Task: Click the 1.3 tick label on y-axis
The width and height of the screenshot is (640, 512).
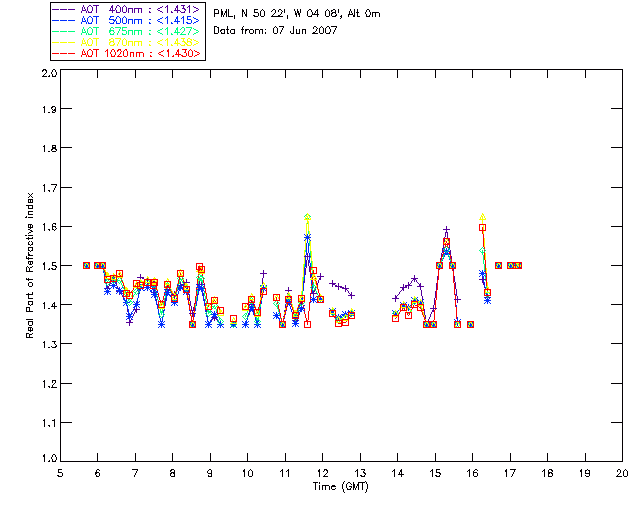Action: tap(49, 345)
